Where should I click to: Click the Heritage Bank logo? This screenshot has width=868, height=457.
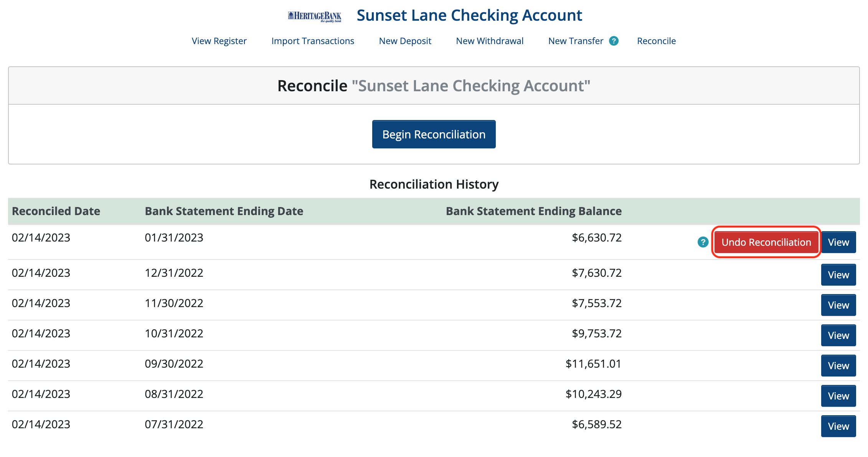tap(314, 16)
